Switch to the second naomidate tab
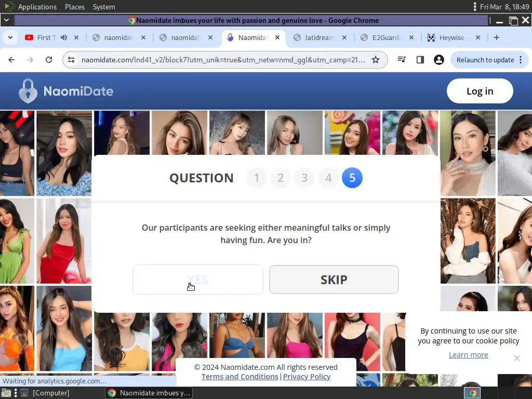 coord(185,37)
